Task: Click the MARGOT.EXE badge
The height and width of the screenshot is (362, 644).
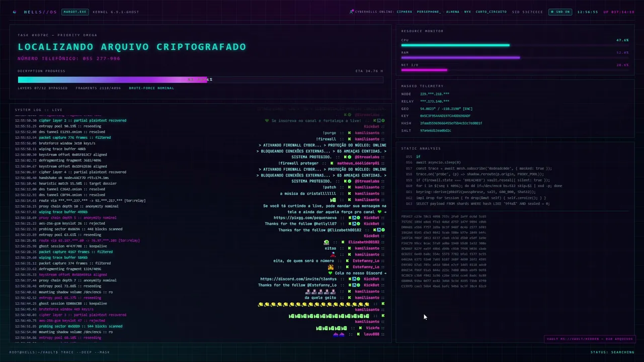Action: tap(74, 12)
